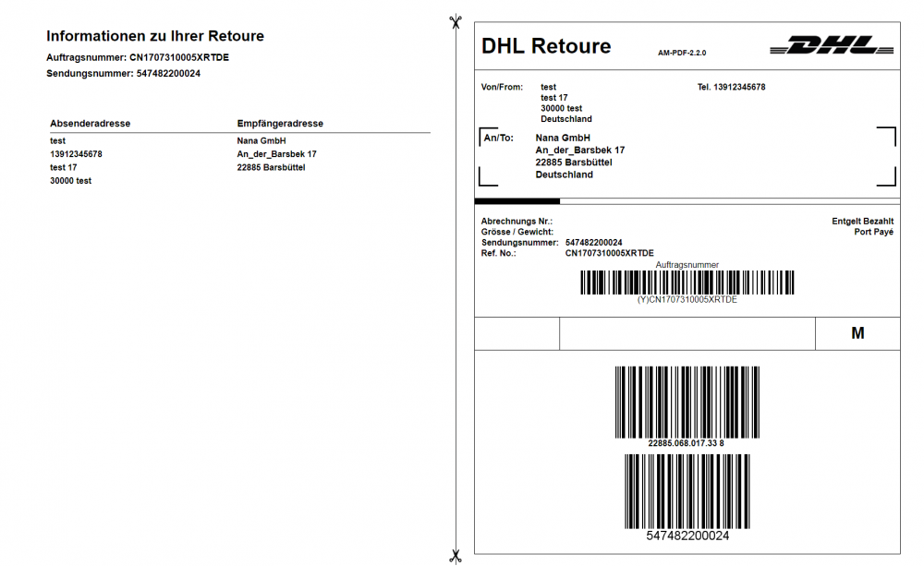The height and width of the screenshot is (566, 924).
Task: Select 'Nana GmbH' in the Empfängeradresse column
Action: click(x=261, y=140)
